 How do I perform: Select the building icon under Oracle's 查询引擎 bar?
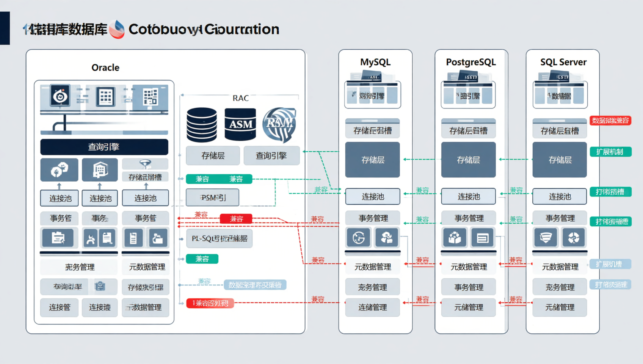(100, 169)
